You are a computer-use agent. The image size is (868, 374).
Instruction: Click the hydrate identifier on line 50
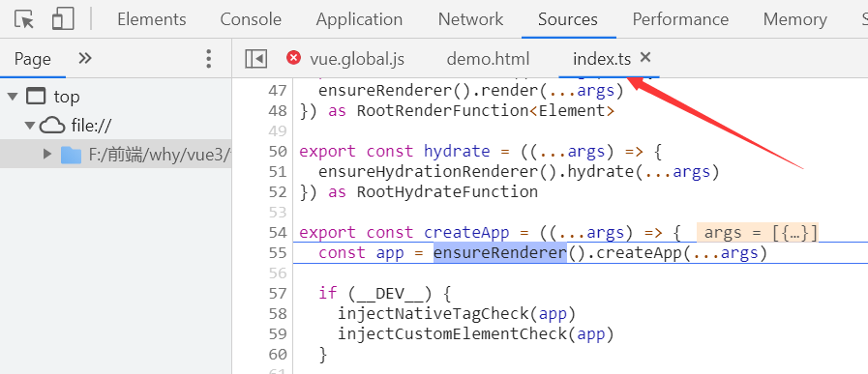point(457,152)
